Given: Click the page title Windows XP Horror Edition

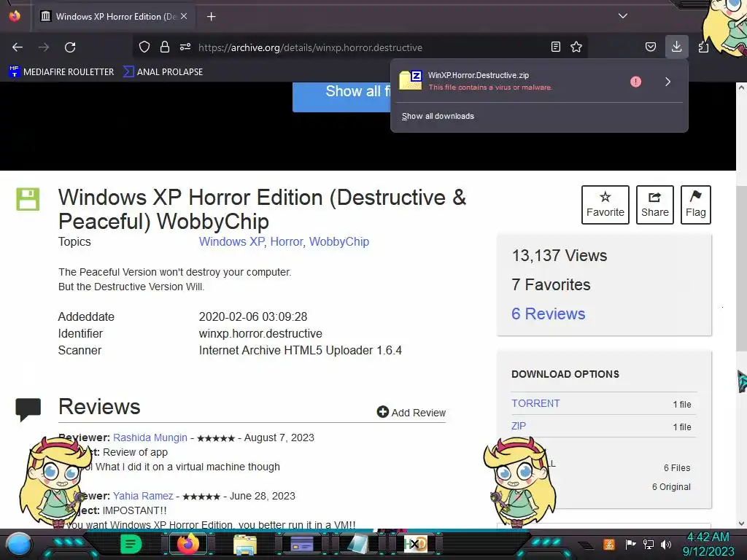Looking at the screenshot, I should 262,209.
